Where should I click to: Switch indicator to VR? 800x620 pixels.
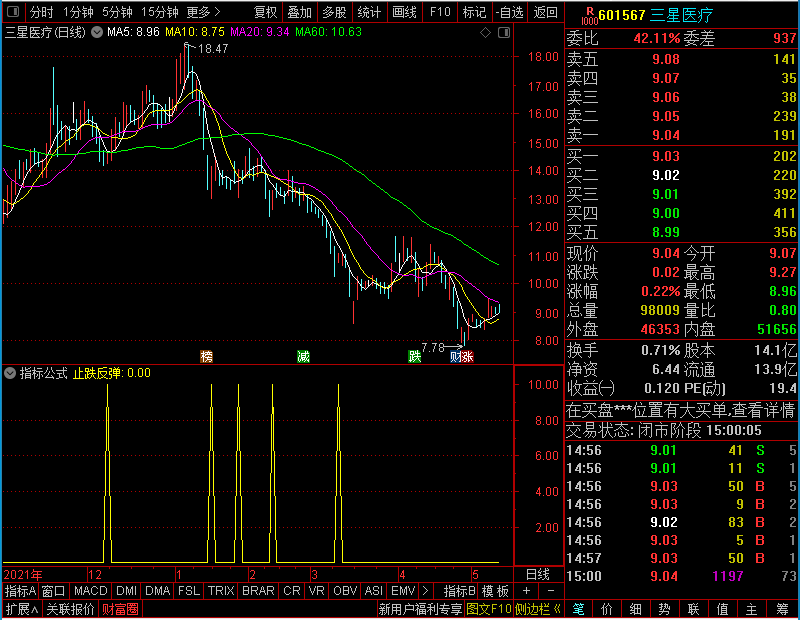[x=317, y=591]
